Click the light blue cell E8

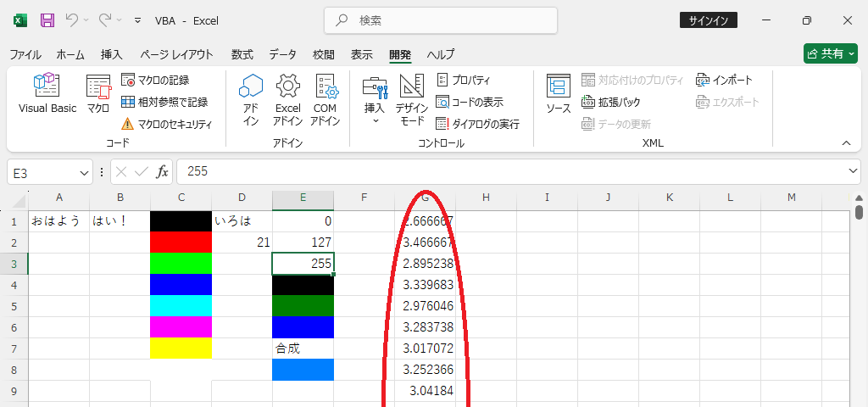click(303, 370)
